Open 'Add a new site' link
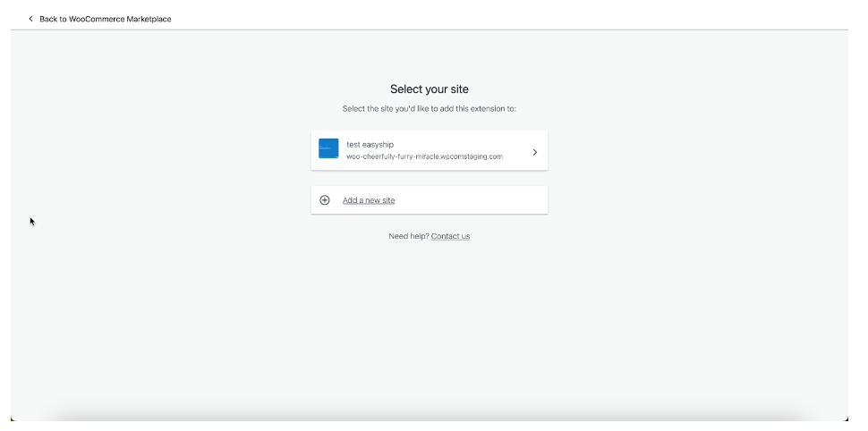The height and width of the screenshot is (431, 868). coord(369,200)
